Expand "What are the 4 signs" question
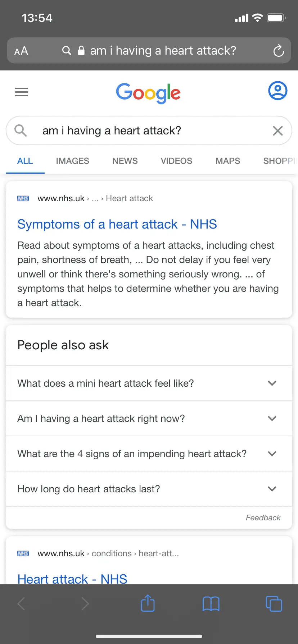 pyautogui.click(x=272, y=454)
